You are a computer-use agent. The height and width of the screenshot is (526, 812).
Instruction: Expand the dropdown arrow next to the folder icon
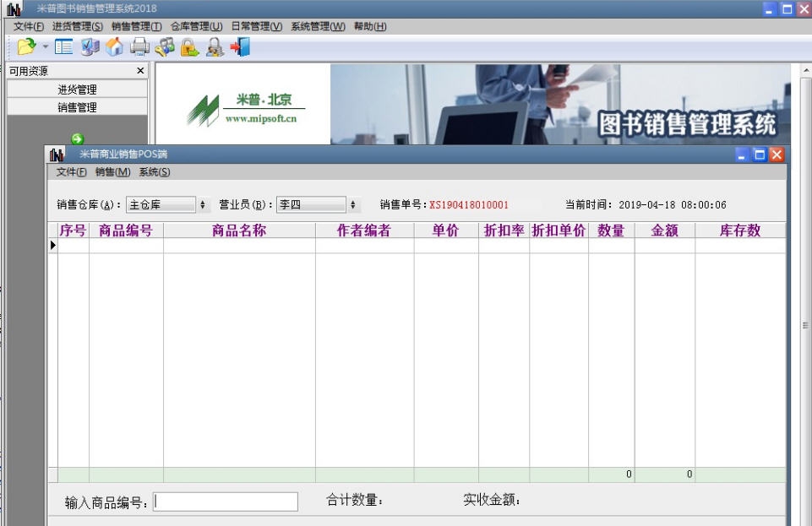tap(44, 47)
